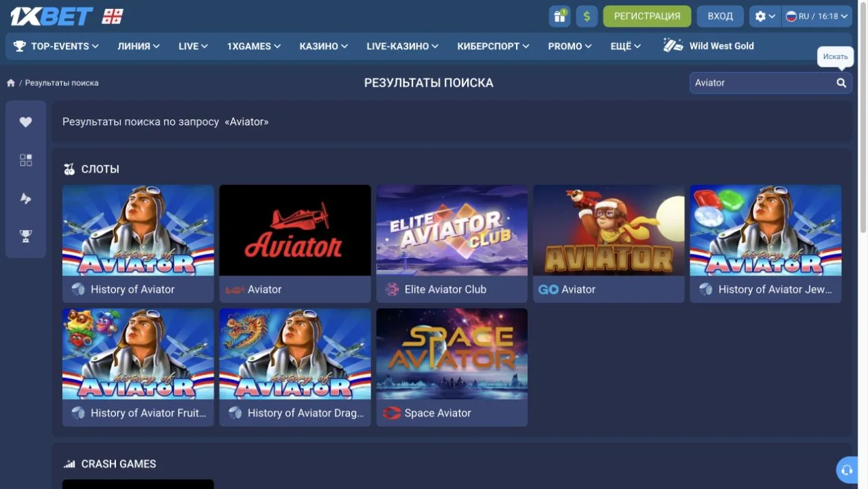Open the ЕЩЁ menu
The width and height of the screenshot is (868, 489).
625,46
